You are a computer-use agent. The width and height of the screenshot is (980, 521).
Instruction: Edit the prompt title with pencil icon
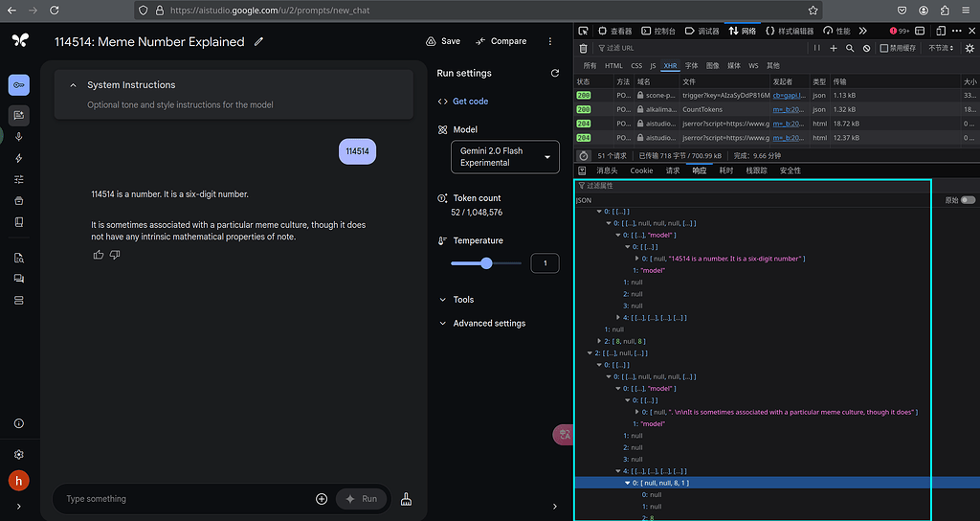tap(258, 42)
